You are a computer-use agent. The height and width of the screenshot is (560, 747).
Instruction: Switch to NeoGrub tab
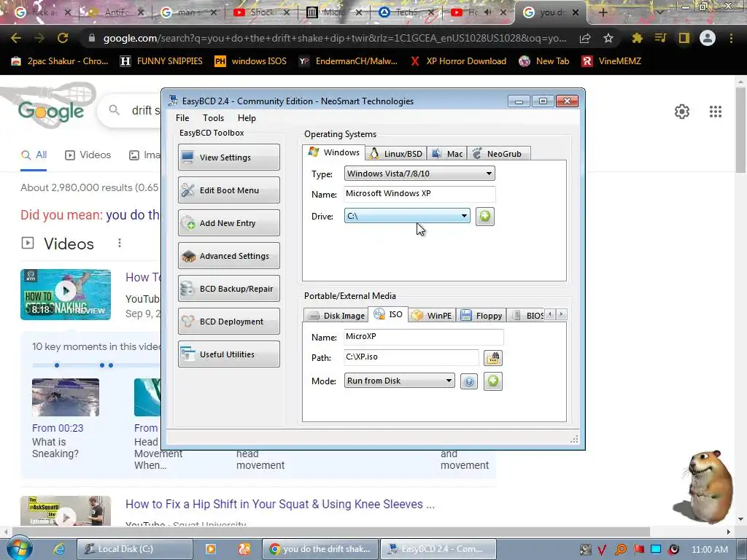[498, 153]
